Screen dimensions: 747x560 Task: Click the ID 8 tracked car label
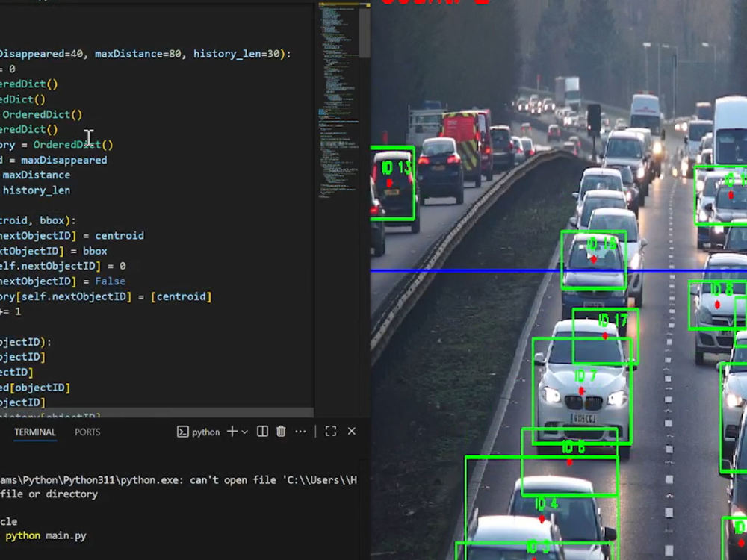click(x=722, y=290)
